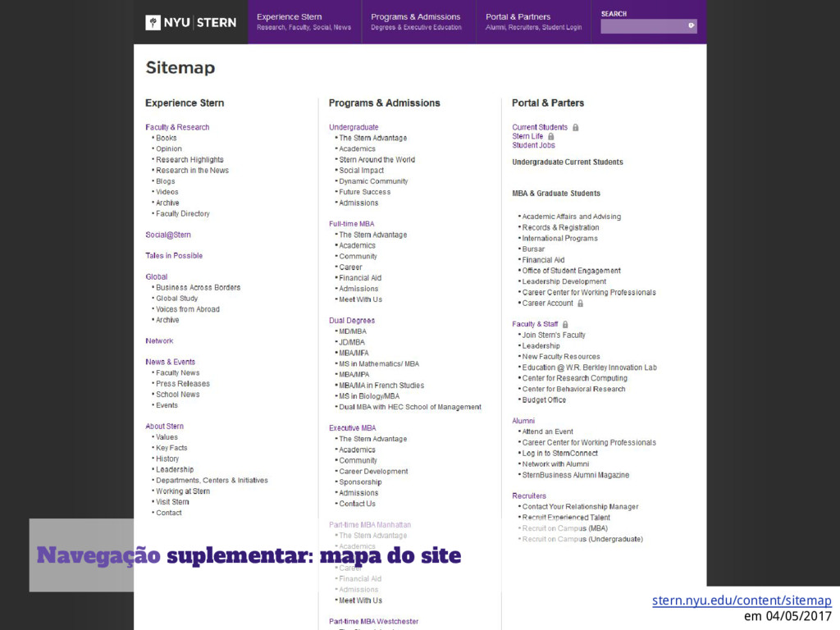Open the Faculty Directory link
The image size is (840, 630).
[183, 214]
